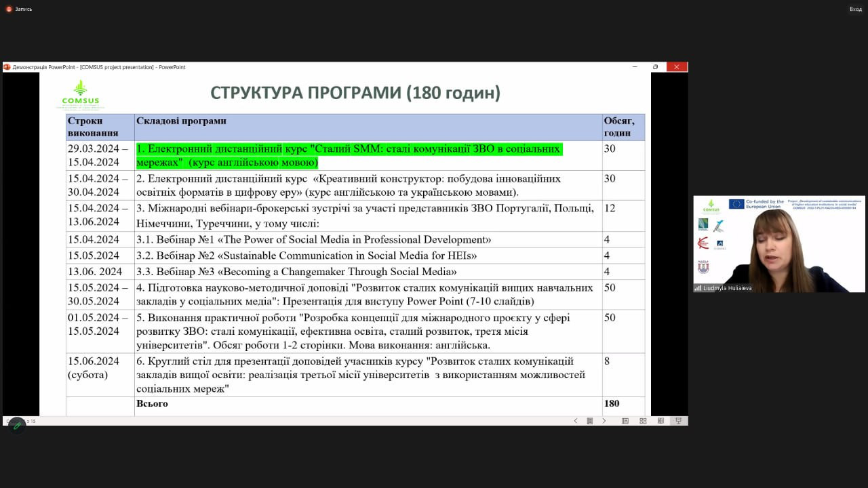Open the slide list icon between the navigation arrows

pos(590,421)
